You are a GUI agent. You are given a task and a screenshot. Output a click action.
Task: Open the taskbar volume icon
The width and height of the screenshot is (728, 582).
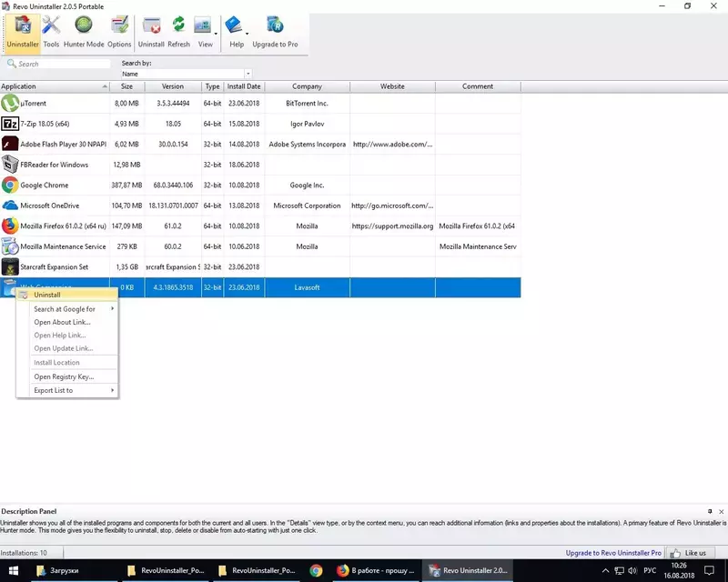coord(632,570)
